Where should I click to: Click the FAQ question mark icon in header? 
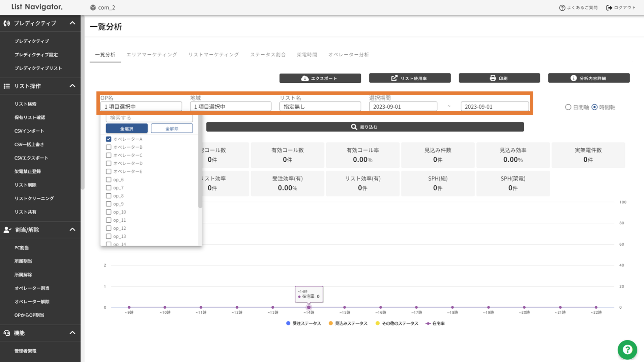562,8
